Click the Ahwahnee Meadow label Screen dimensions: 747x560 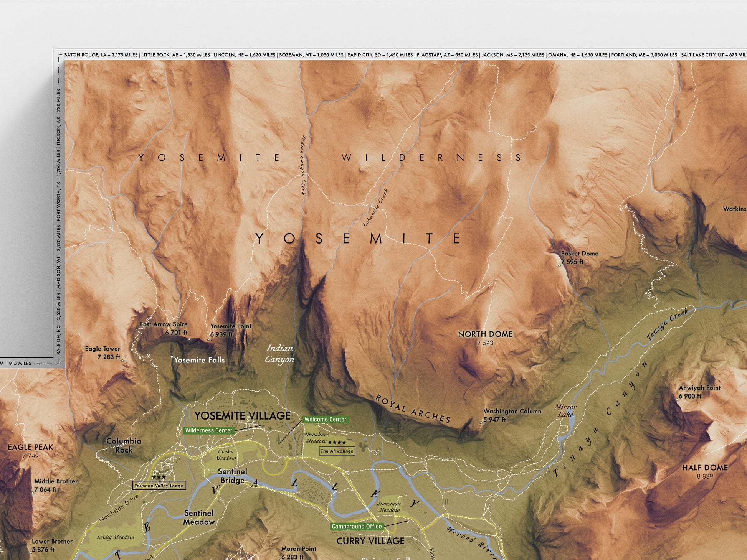point(316,438)
